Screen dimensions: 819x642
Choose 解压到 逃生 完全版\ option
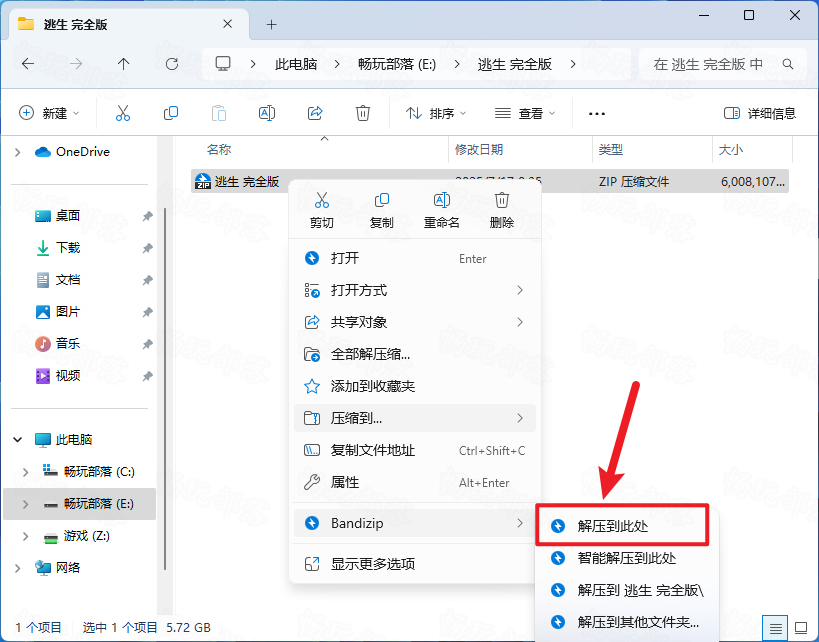tap(627, 590)
